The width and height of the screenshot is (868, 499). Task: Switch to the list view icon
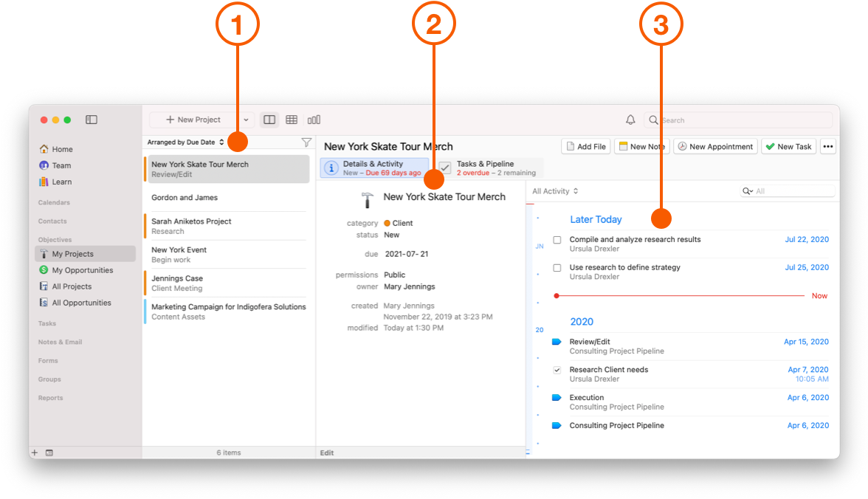pos(269,119)
